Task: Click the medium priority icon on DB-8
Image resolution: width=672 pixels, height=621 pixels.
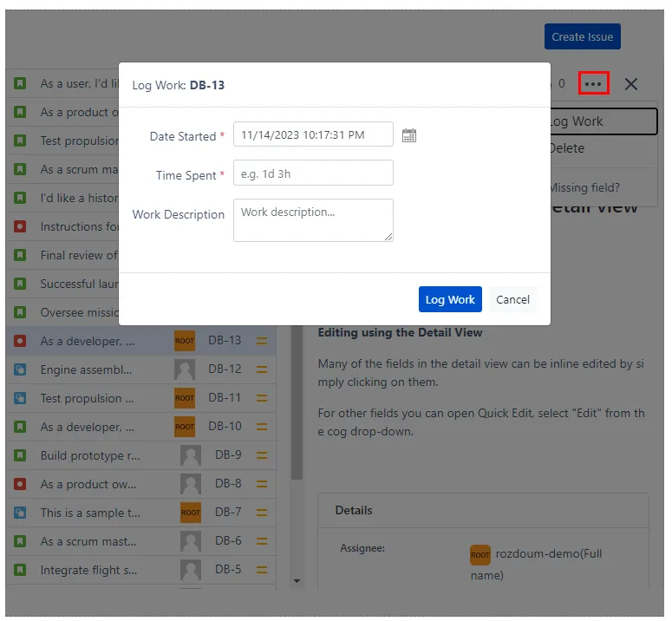Action: [262, 484]
